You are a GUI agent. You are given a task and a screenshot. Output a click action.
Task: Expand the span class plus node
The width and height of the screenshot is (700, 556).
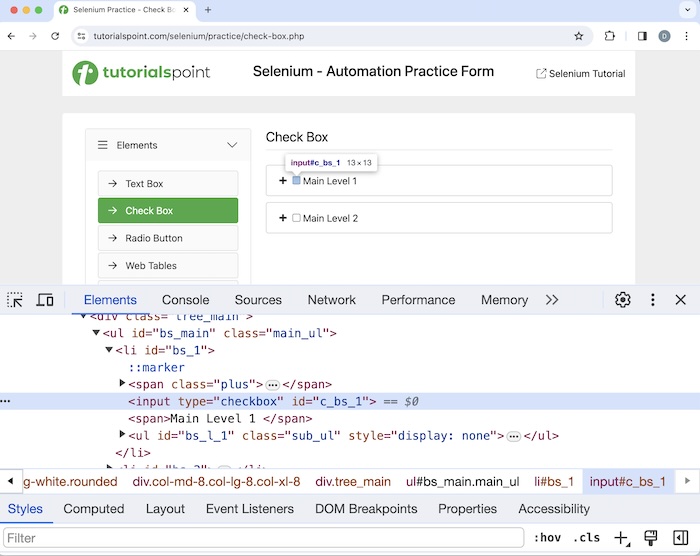(123, 384)
